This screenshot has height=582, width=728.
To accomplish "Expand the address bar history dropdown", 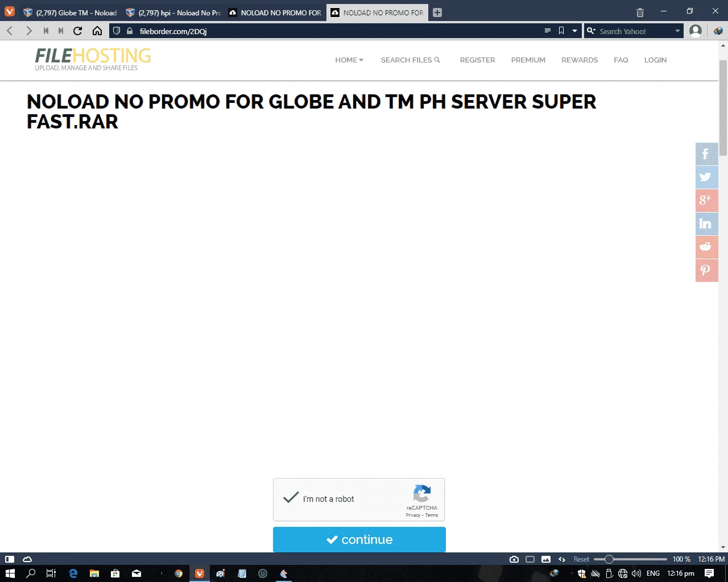I will [x=574, y=31].
